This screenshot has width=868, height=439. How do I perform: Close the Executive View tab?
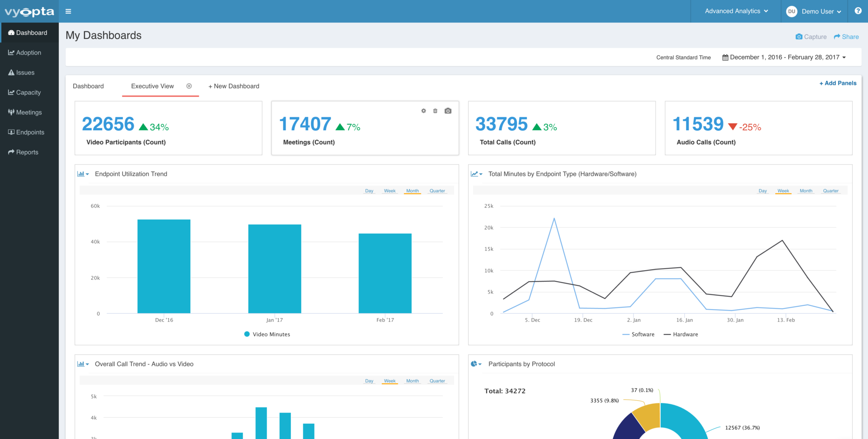(189, 86)
